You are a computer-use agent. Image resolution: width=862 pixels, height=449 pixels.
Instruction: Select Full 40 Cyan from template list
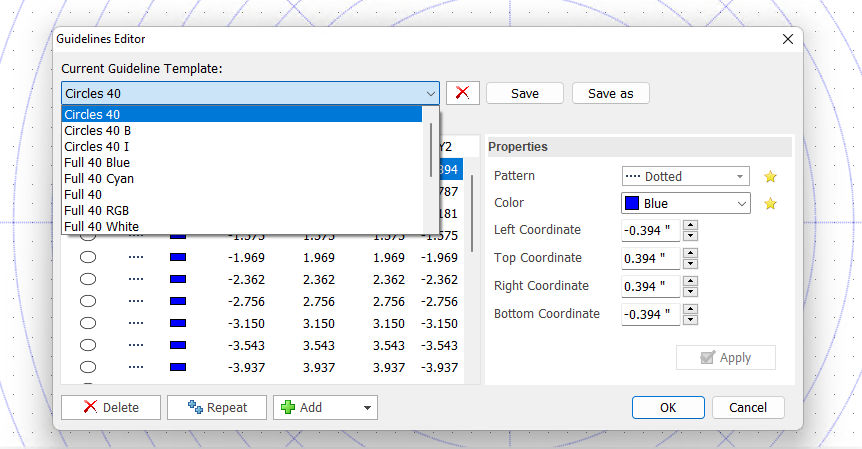click(98, 178)
